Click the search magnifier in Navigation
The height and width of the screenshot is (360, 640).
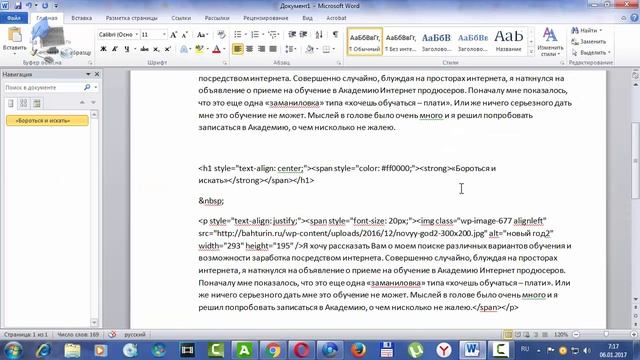click(x=87, y=87)
